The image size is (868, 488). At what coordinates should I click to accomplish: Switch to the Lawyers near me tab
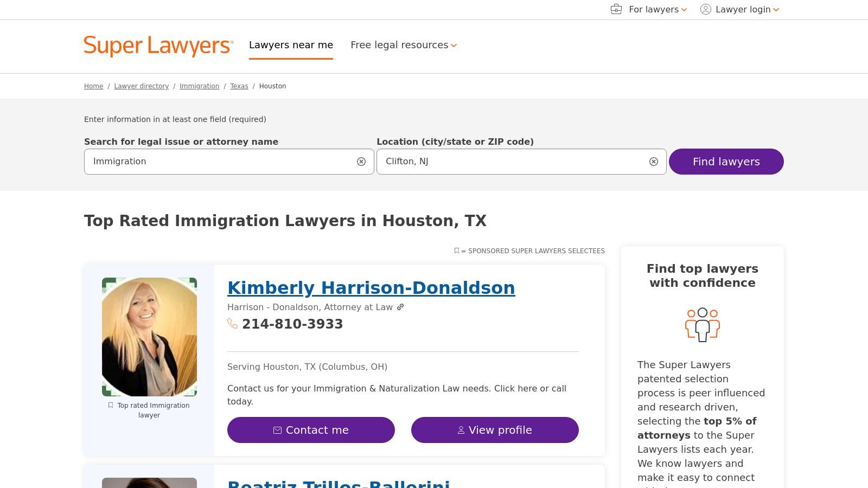(291, 45)
